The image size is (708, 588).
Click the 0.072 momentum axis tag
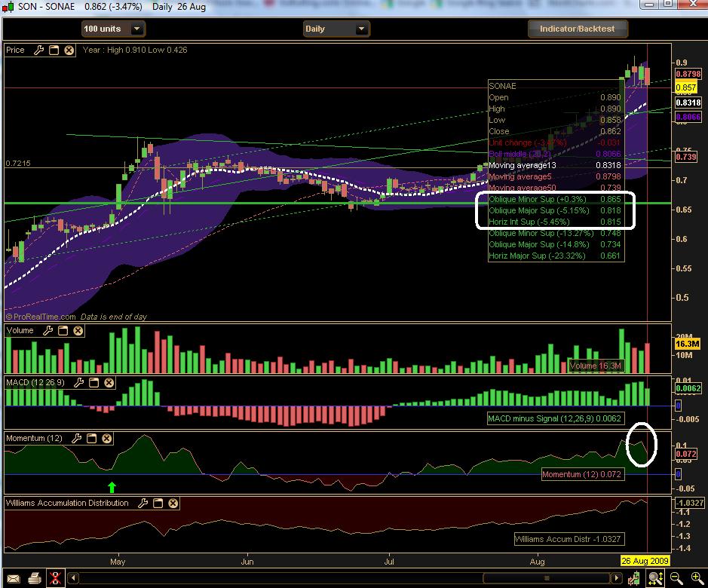(686, 454)
